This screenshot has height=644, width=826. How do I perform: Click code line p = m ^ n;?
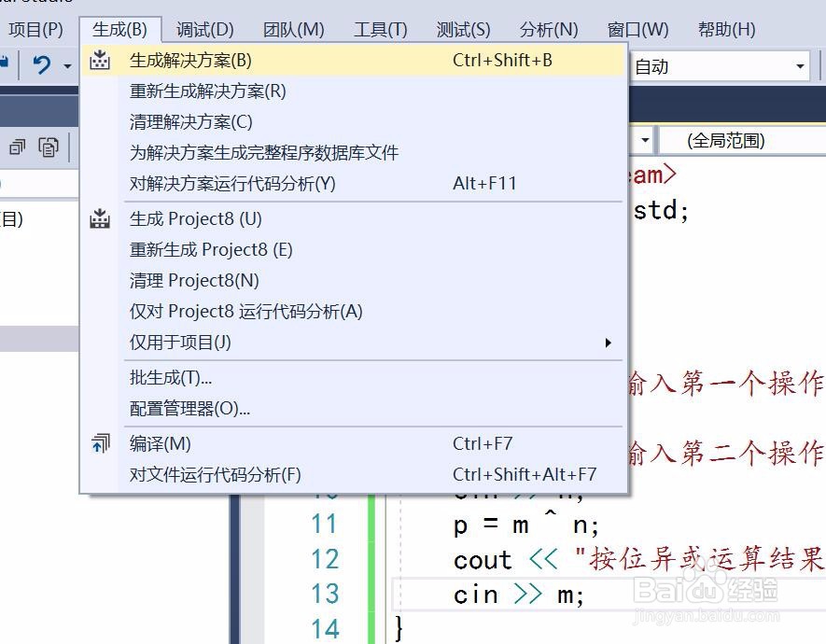click(x=525, y=525)
